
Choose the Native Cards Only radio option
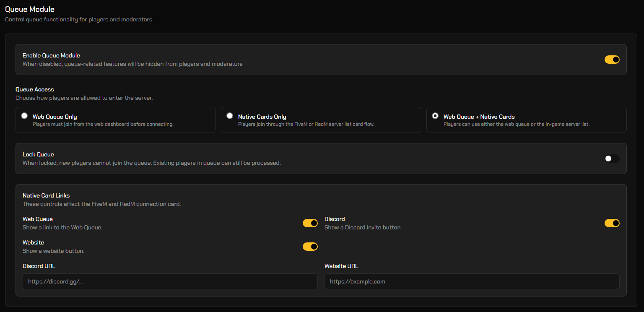(x=230, y=116)
